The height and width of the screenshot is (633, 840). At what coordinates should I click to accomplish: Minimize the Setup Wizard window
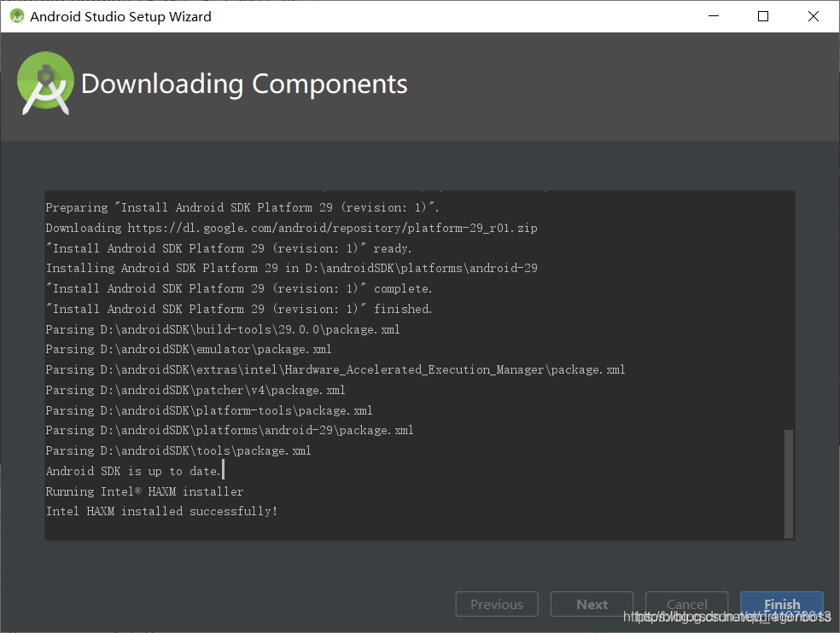point(714,16)
